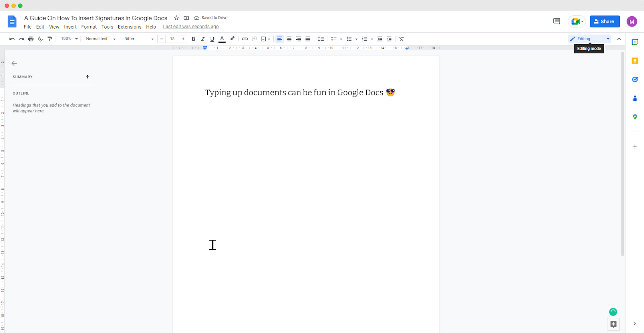Open the Insert menu

(x=70, y=27)
